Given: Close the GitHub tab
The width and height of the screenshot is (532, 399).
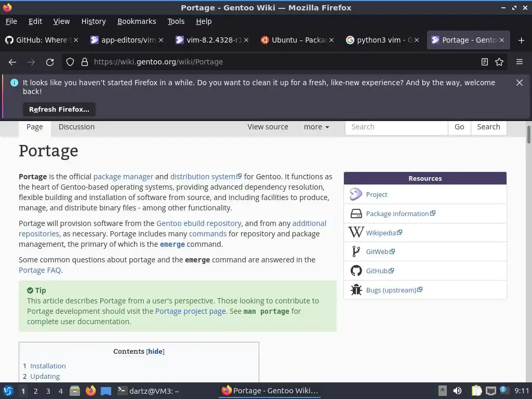Looking at the screenshot, I should pyautogui.click(x=76, y=40).
